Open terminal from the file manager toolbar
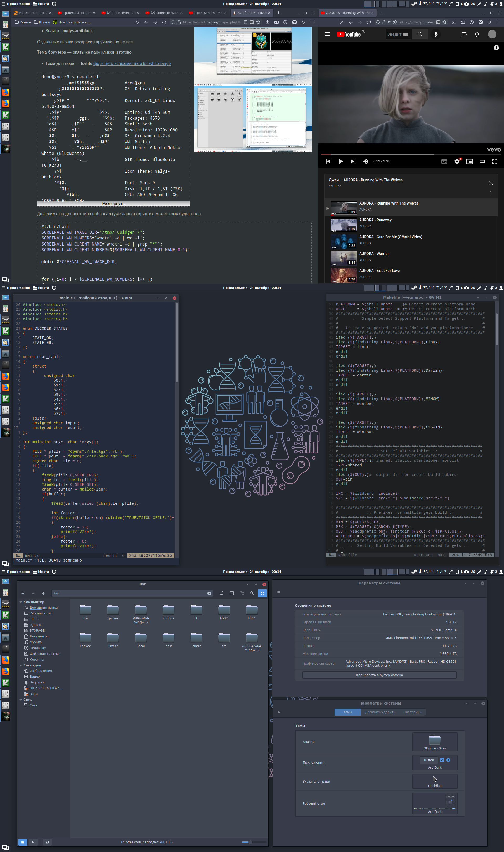Image resolution: width=504 pixels, height=852 pixels. click(x=232, y=593)
